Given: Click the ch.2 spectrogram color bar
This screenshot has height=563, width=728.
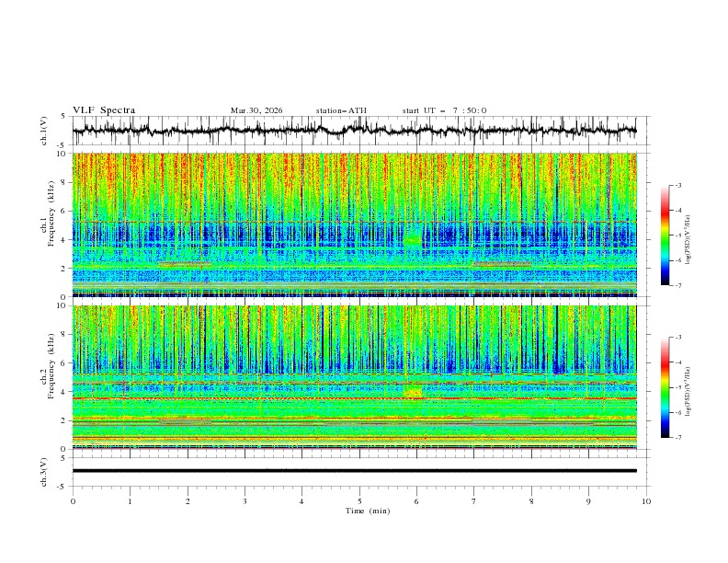Looking at the screenshot, I should 665,387.
